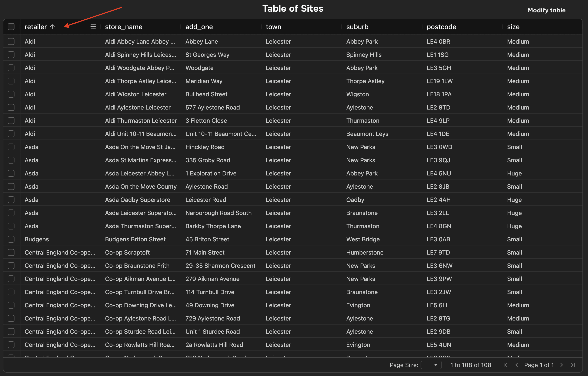
Task: Click the 'Narborough Road South' cell
Action: click(x=218, y=213)
